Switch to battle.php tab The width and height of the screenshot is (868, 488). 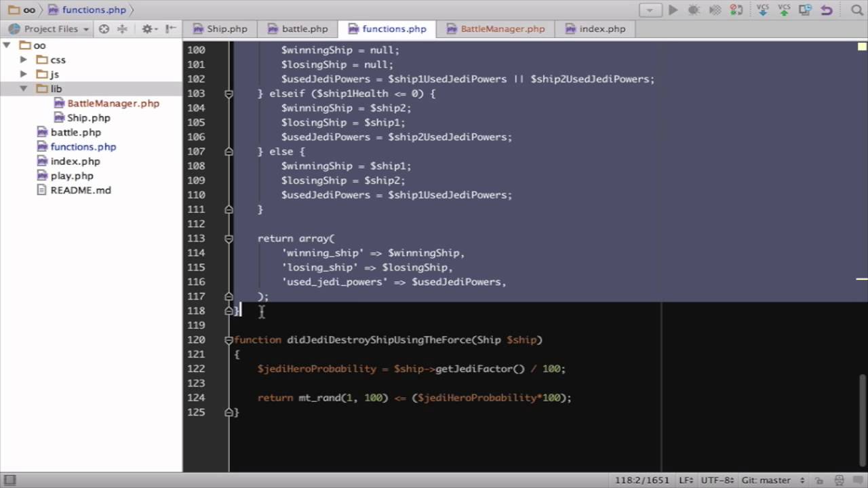[297, 29]
